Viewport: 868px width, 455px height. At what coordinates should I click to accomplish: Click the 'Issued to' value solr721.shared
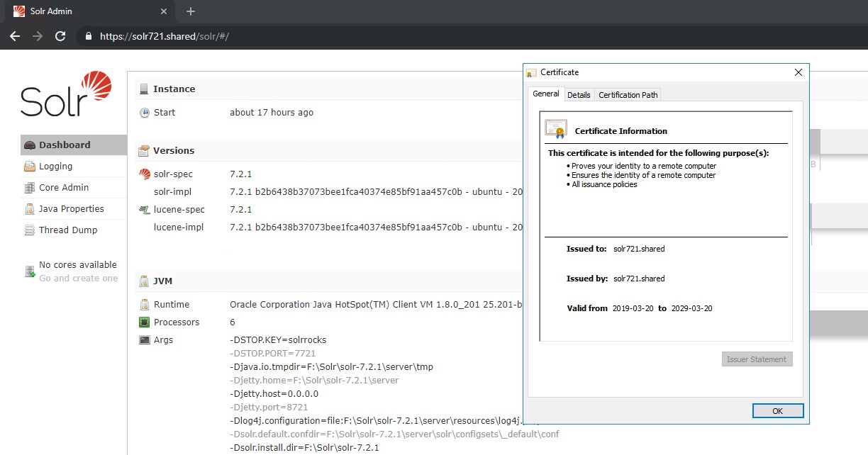(639, 249)
